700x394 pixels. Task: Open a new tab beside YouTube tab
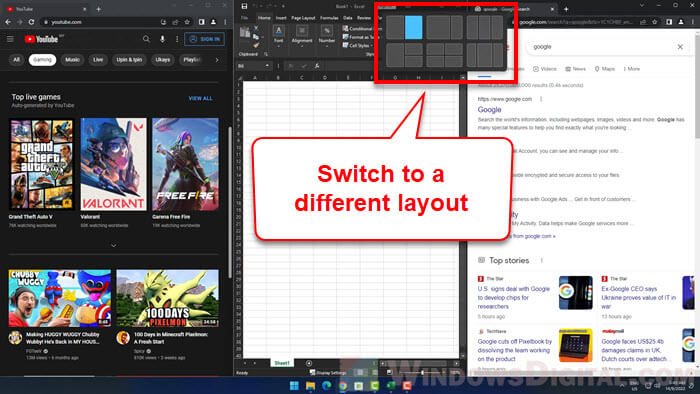98,9
